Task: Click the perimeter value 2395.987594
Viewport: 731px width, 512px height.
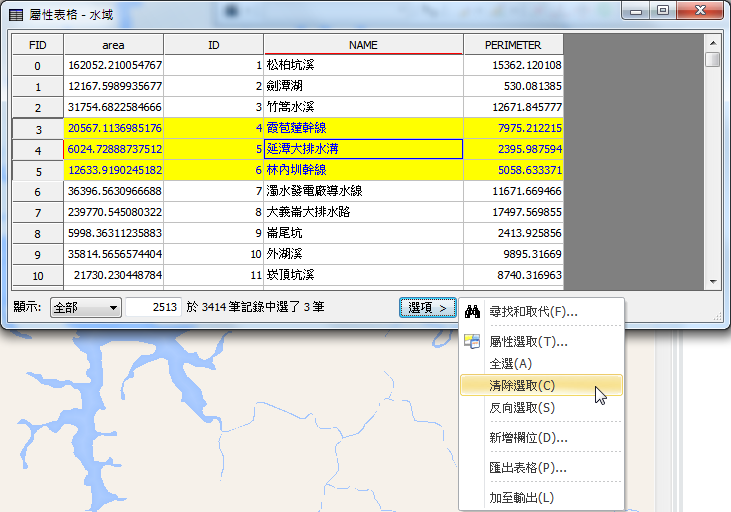Action: pyautogui.click(x=513, y=149)
